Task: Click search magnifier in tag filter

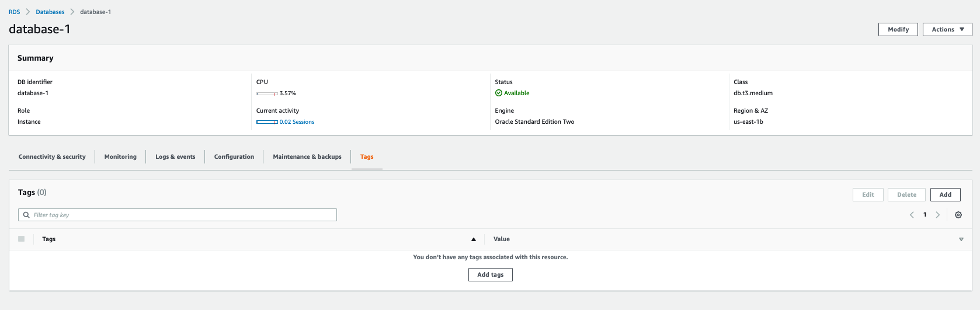Action: (26, 215)
